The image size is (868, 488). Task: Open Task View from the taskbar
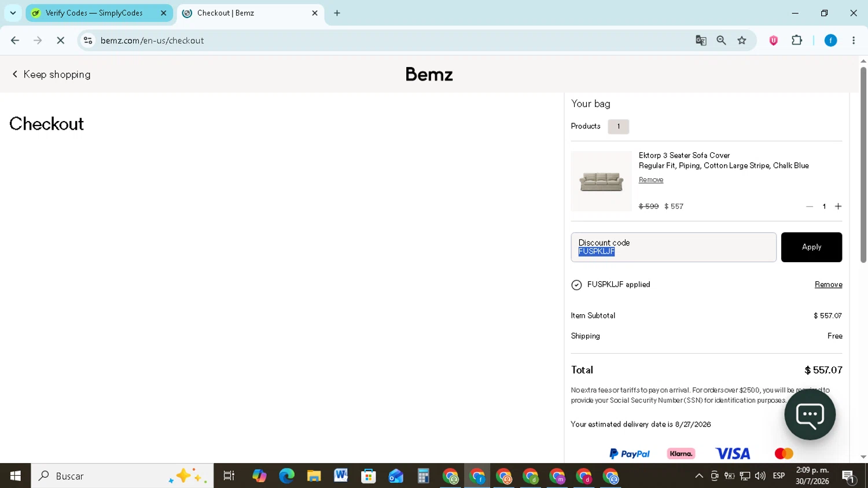[x=229, y=476]
